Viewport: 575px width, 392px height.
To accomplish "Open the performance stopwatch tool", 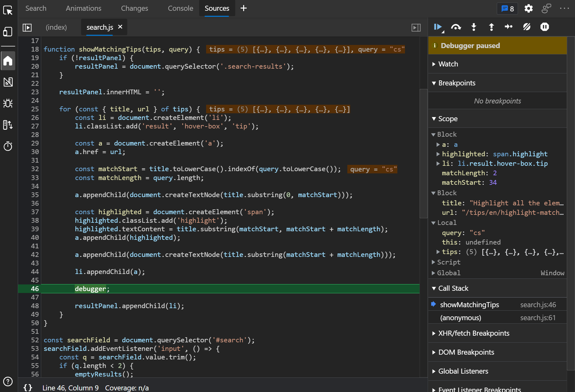I will coord(8,146).
